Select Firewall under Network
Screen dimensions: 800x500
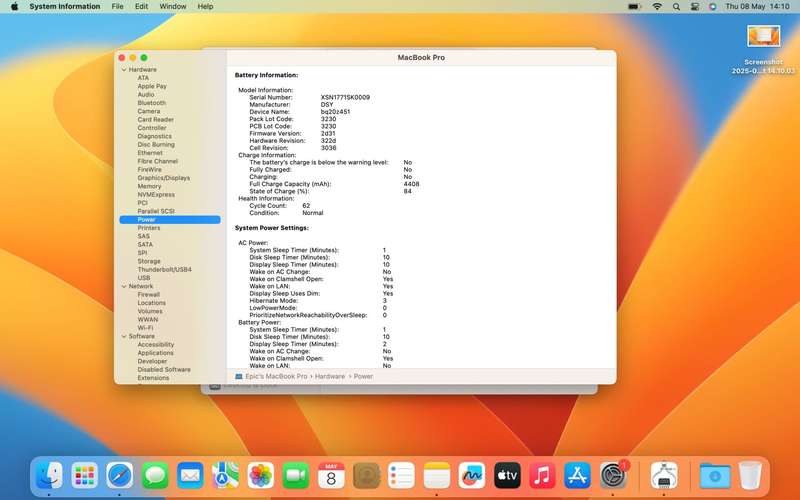tap(148, 294)
